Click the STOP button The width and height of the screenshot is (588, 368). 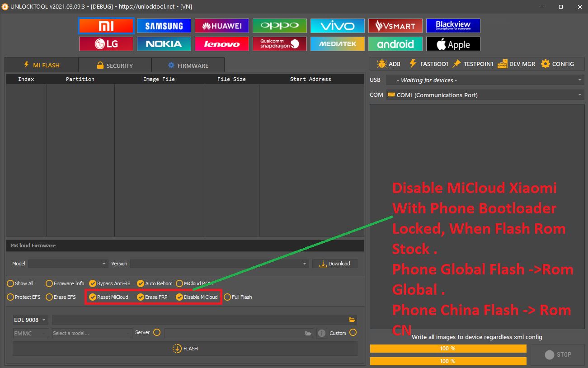(558, 354)
